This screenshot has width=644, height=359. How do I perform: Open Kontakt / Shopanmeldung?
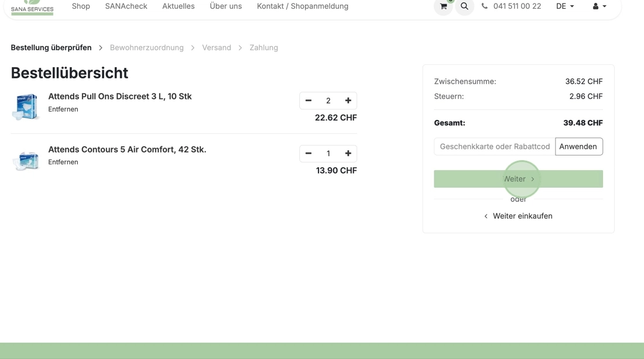point(302,6)
